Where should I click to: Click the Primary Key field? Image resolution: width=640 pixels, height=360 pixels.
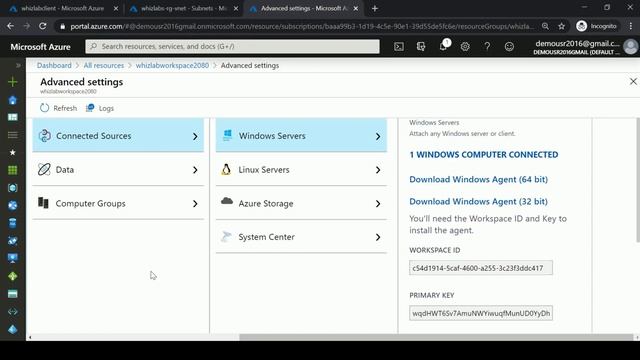(481, 313)
